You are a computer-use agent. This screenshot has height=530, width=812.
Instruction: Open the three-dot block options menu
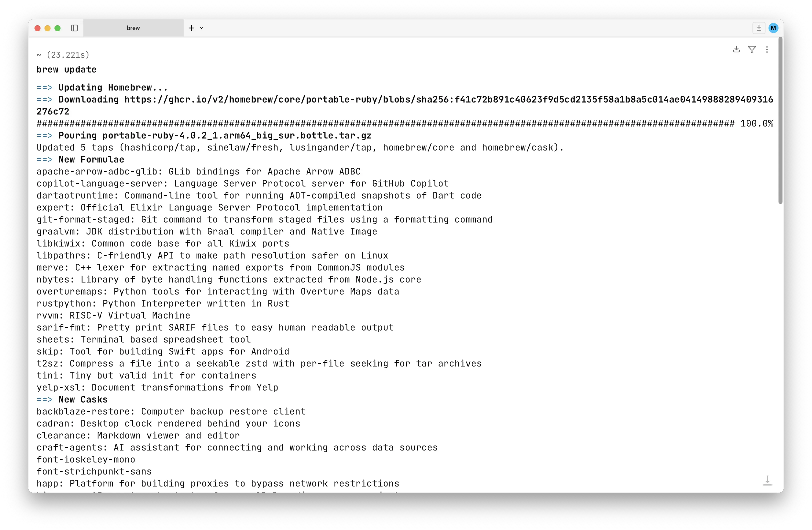(x=767, y=49)
